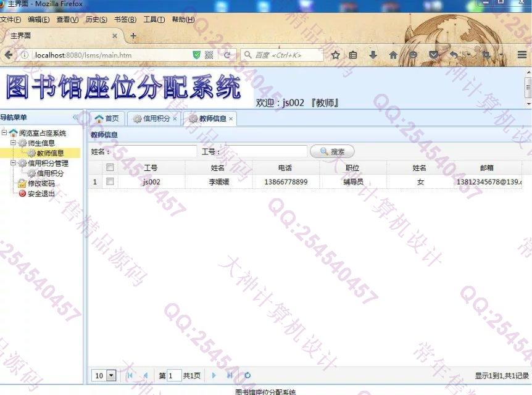Jump to the last page of records
Image resolution: width=532 pixels, height=395 pixels.
pyautogui.click(x=230, y=375)
